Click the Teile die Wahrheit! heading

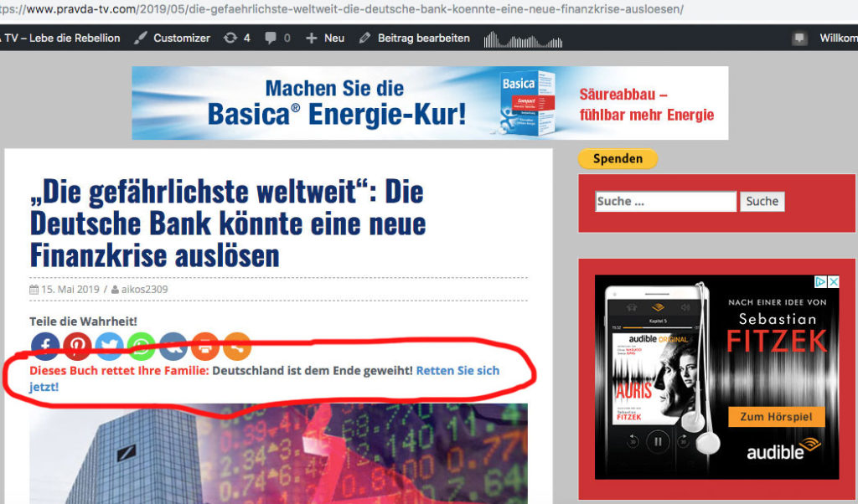coord(83,321)
